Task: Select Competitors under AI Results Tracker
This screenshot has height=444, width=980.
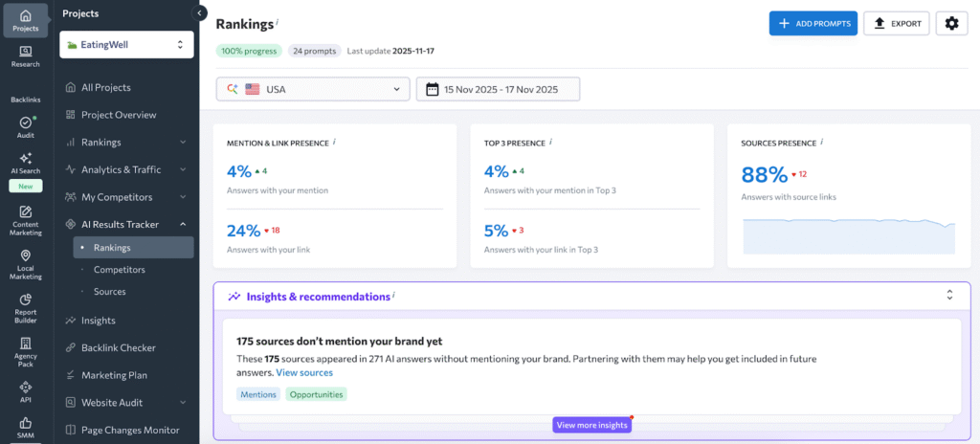Action: [113, 270]
